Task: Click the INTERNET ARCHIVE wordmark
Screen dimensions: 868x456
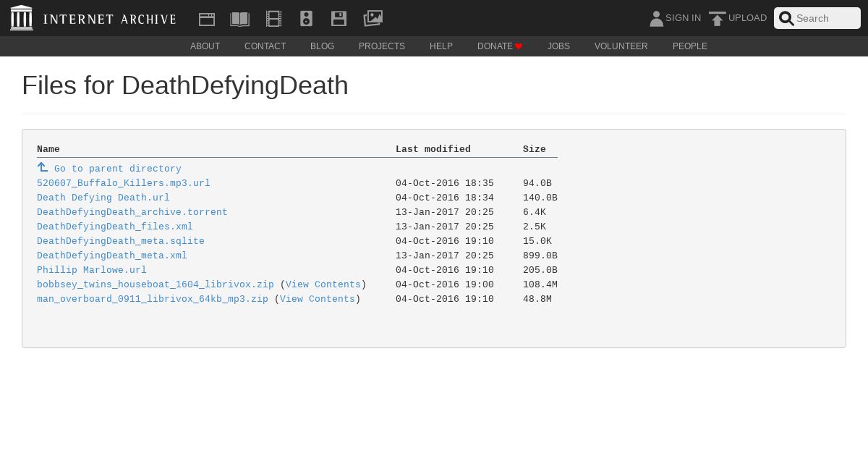Action: [109, 20]
